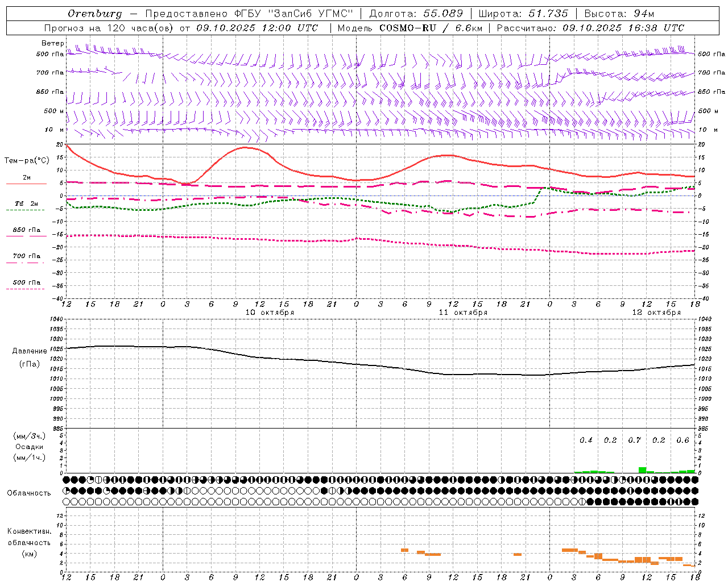This screenshot has width=728, height=582.
Task: Click '12' on the left convective height axis
Action: pyautogui.click(x=60, y=516)
